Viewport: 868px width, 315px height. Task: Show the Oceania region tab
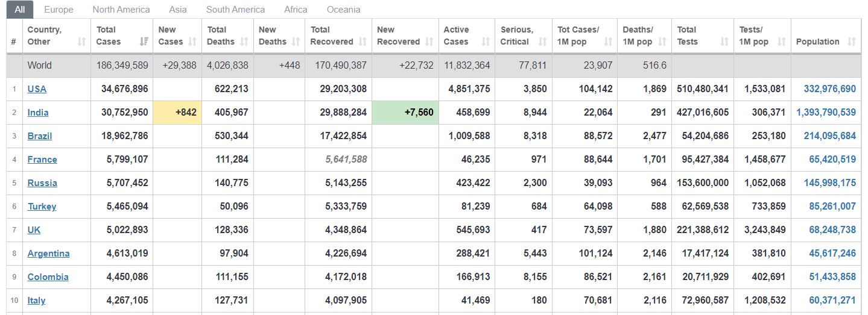coord(344,10)
